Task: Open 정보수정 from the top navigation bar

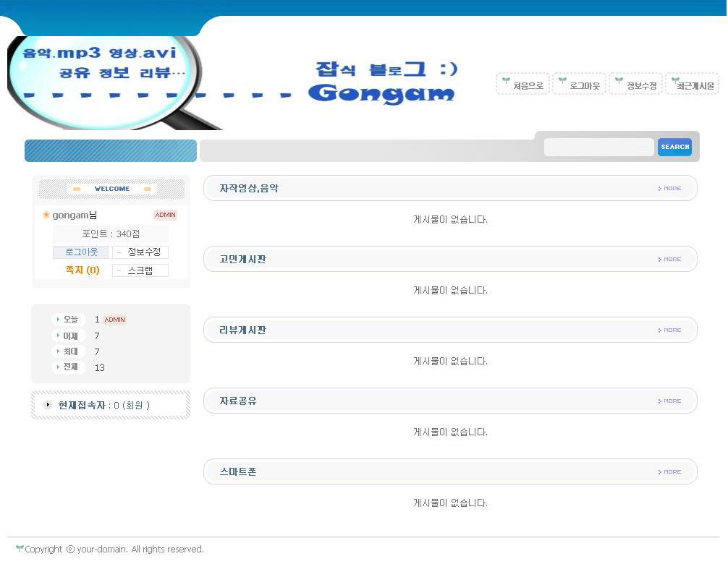Action: coord(636,85)
